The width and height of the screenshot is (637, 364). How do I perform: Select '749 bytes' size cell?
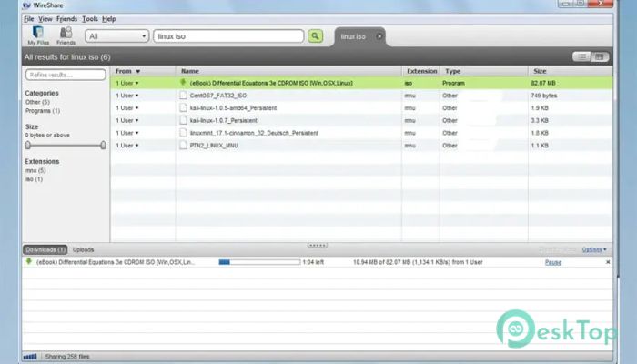pos(544,96)
